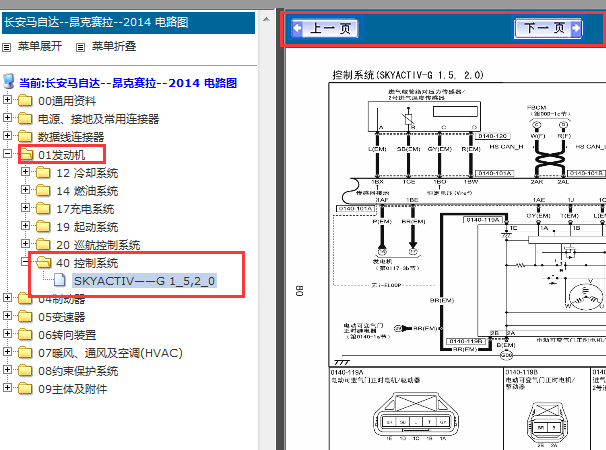
Task: Expand the 17充电系统 node
Action: tap(25, 208)
